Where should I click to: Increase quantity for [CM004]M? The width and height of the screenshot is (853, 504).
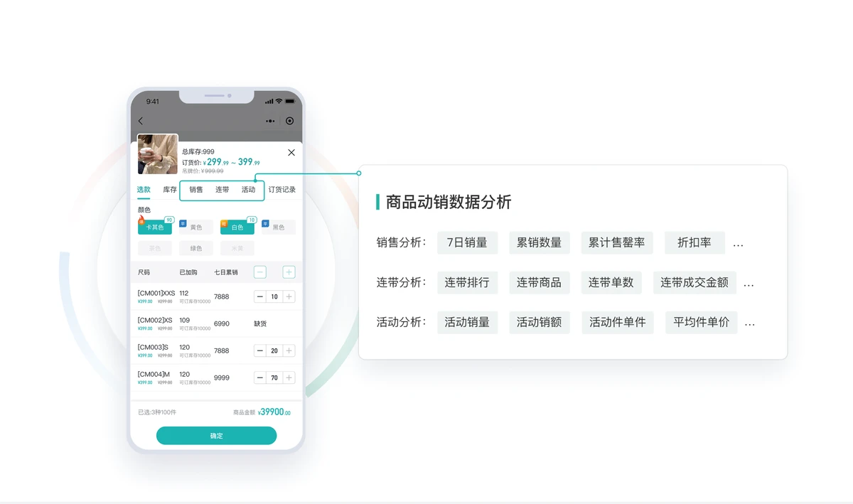click(289, 377)
